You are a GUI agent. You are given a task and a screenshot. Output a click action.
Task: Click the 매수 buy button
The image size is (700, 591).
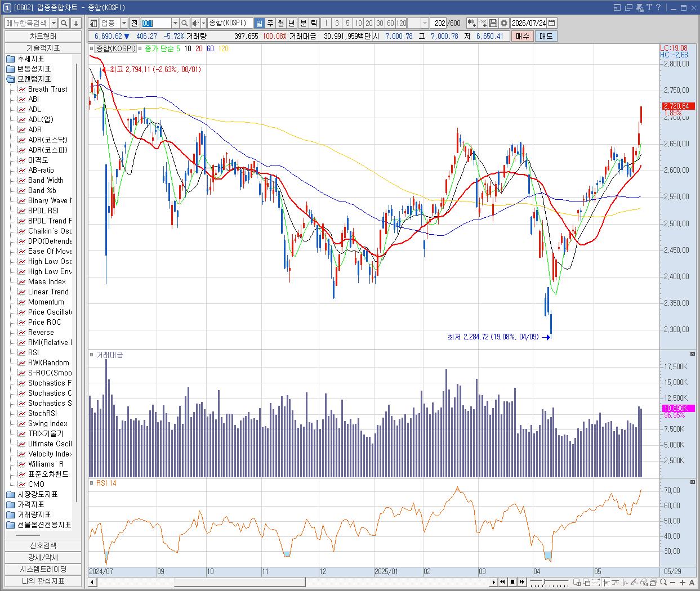click(522, 36)
